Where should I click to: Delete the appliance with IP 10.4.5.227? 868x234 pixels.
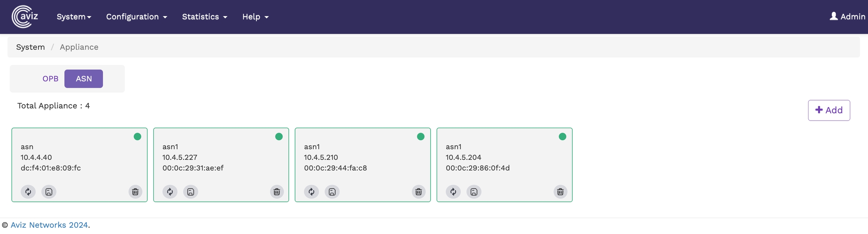277,192
